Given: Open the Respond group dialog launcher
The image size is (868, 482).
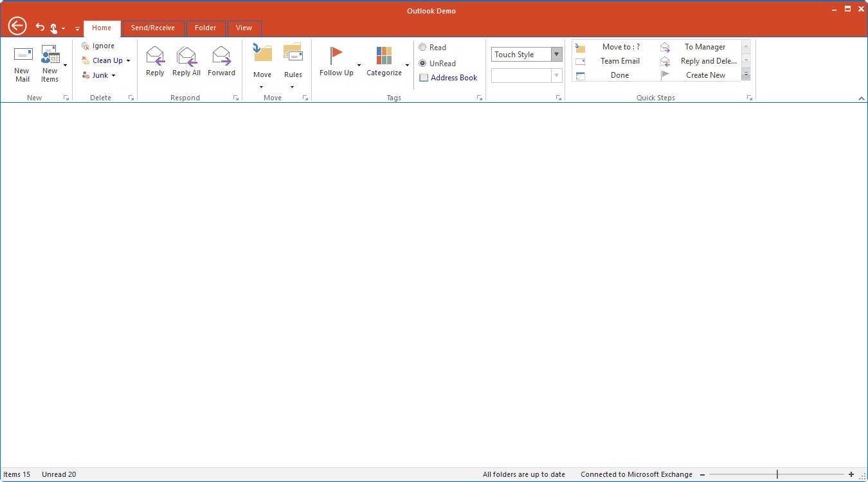Looking at the screenshot, I should coord(235,98).
